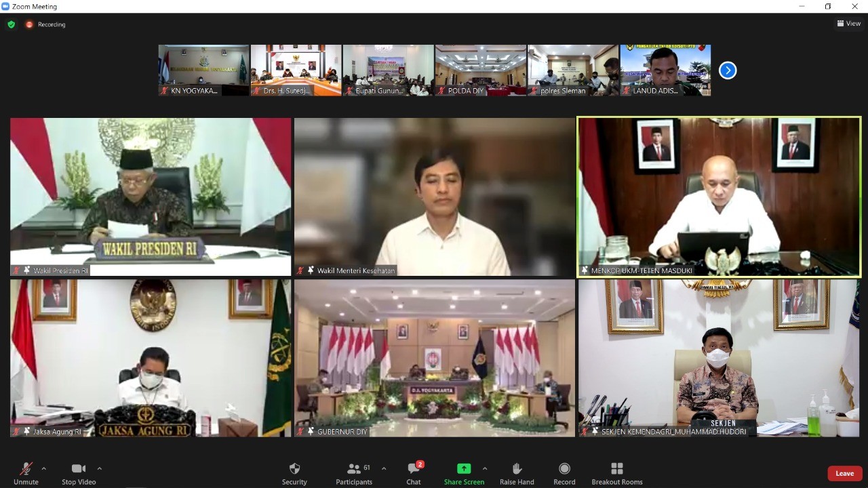Screen dimensions: 868x488
Task: Click muted mic icon on KN YOGYAKA... thumbnail
Action: pos(164,91)
